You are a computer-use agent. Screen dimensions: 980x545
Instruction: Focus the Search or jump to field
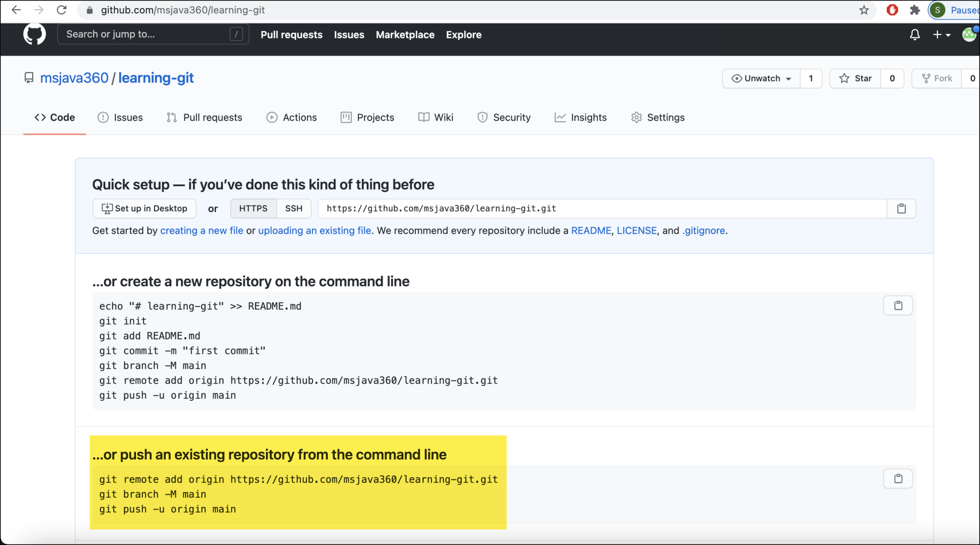point(153,34)
